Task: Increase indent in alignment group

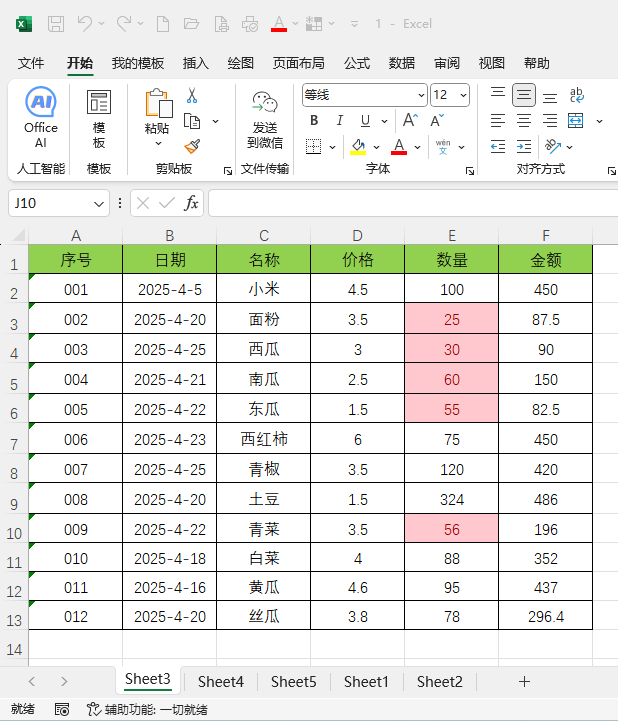Action: click(524, 147)
